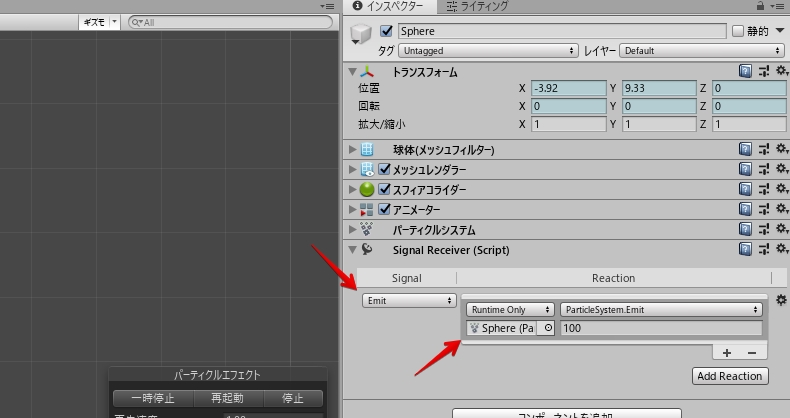
Task: Disable the Sphere Collider component checkbox
Action: pos(384,189)
